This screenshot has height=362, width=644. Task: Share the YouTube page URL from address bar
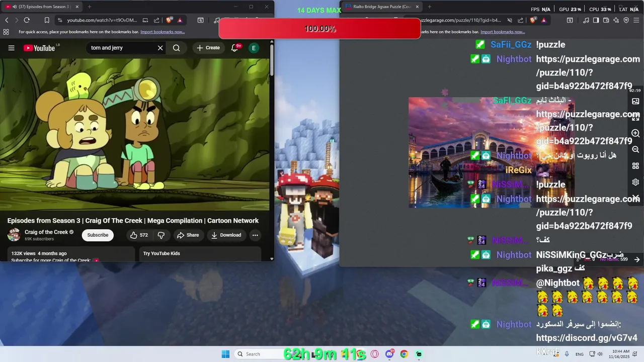coord(156,20)
